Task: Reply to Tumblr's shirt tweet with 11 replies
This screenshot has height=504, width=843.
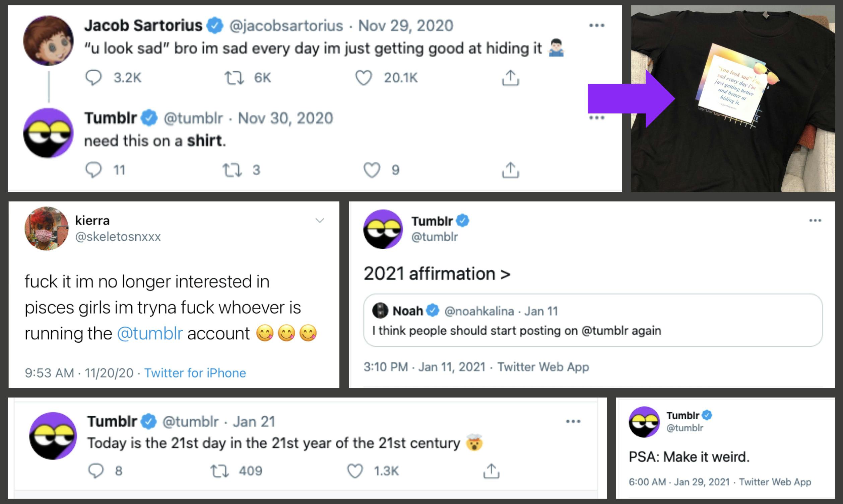Action: tap(93, 170)
